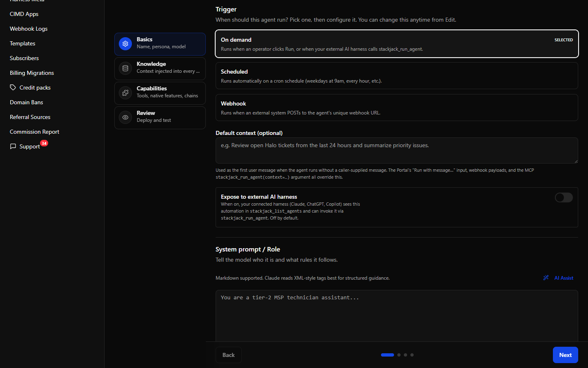Image resolution: width=588 pixels, height=368 pixels.
Task: Click the fourth step progress dot
Action: tap(412, 355)
